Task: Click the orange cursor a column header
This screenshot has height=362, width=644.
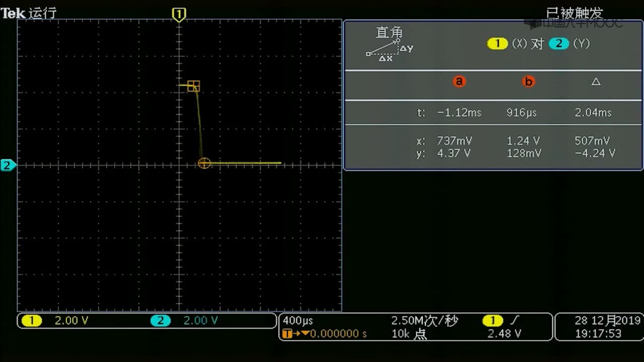Action: tap(459, 81)
